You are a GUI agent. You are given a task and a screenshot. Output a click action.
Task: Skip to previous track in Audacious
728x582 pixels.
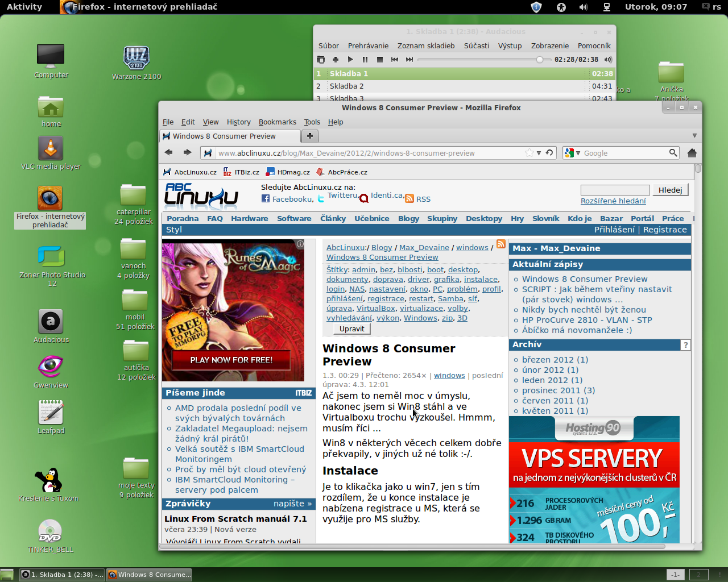[x=395, y=60]
